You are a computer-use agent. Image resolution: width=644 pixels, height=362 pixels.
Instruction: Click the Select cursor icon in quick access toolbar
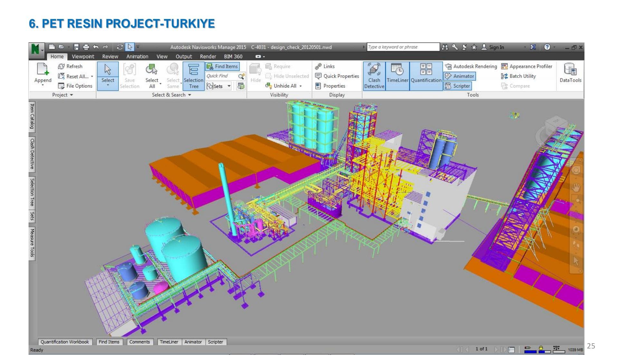pyautogui.click(x=129, y=47)
